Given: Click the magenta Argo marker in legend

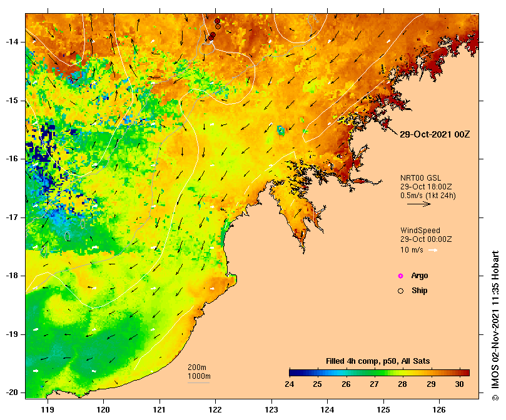Looking at the screenshot, I should [x=400, y=276].
